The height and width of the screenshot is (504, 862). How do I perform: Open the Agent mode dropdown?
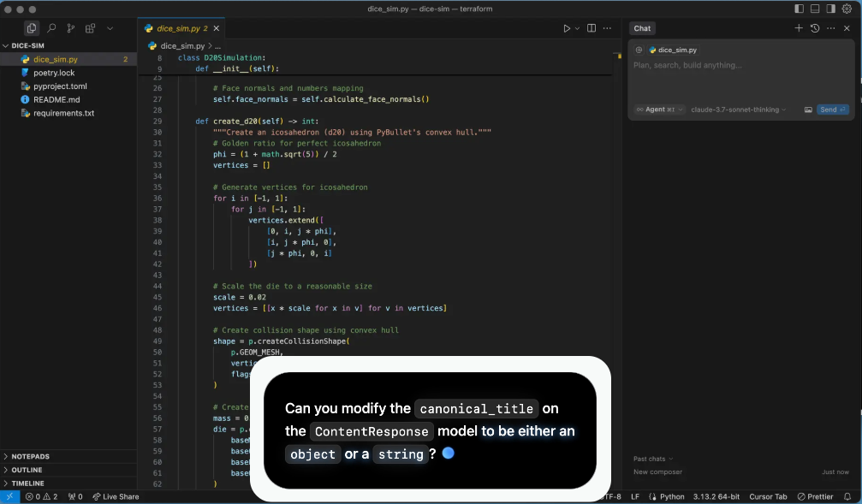(659, 110)
